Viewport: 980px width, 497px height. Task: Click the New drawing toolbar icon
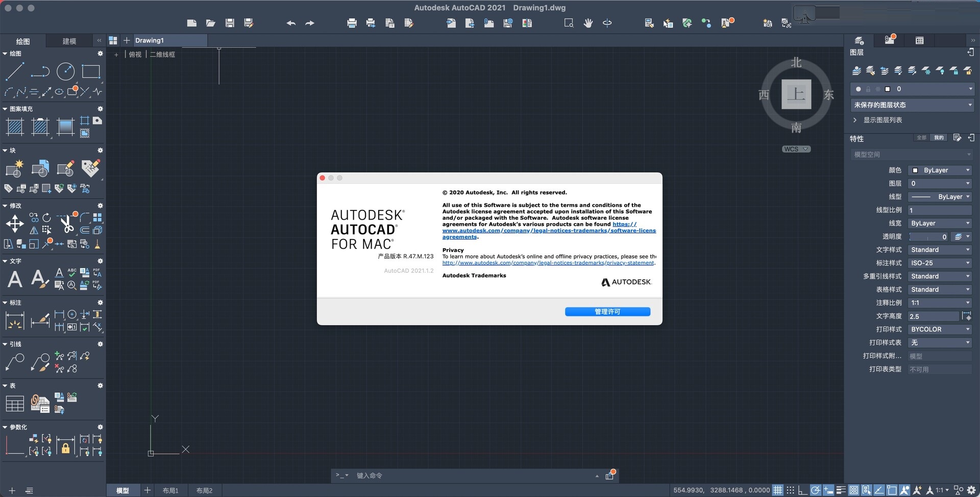click(x=191, y=23)
